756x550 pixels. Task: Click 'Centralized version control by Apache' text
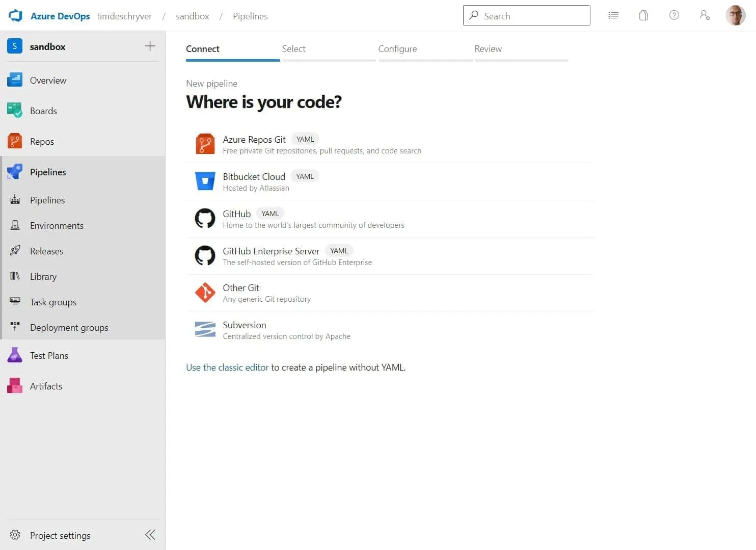pyautogui.click(x=286, y=336)
